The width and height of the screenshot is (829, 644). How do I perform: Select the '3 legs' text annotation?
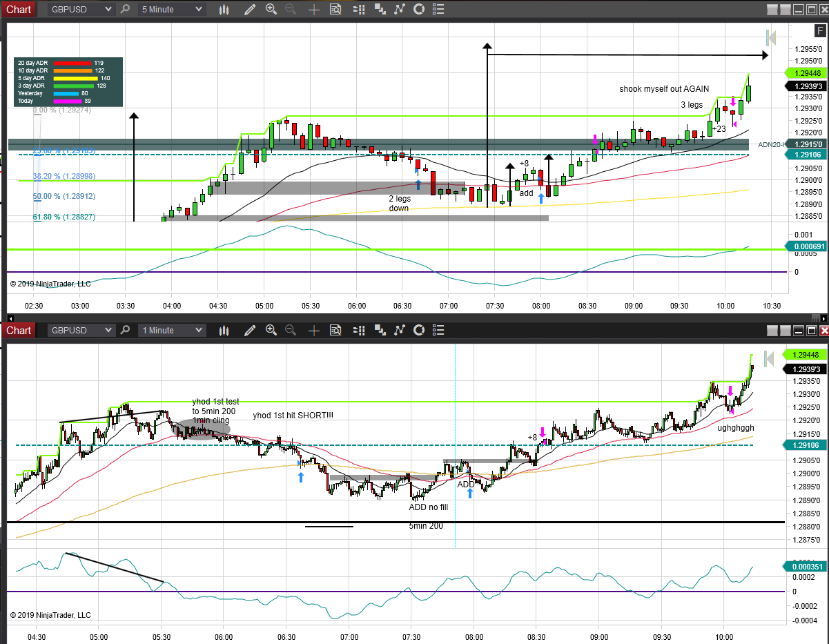692,105
